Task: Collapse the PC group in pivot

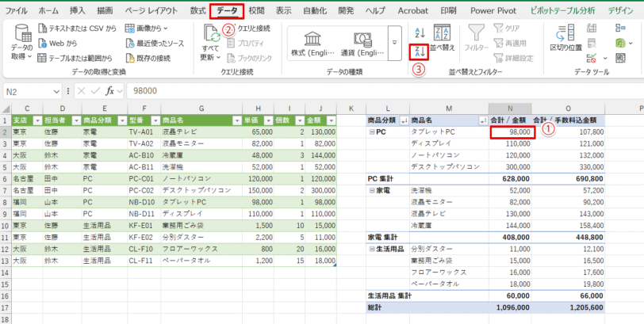Action: [x=371, y=132]
